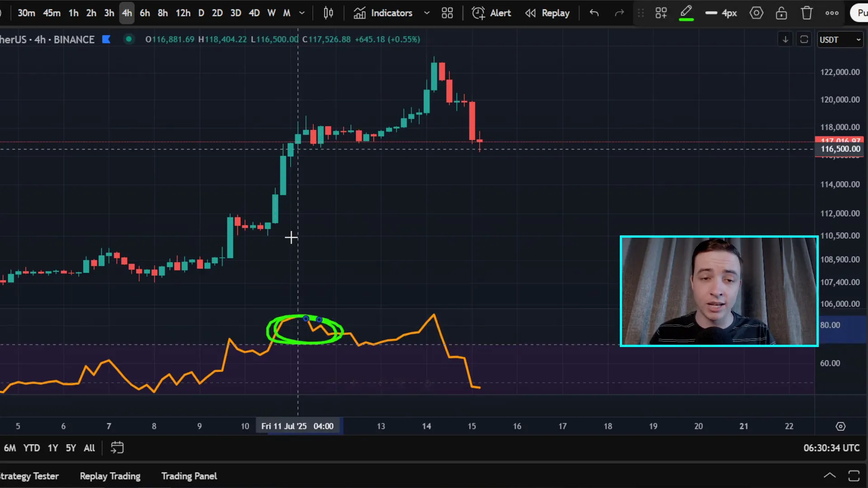Redo the chart action
868x488 pixels.
pyautogui.click(x=619, y=13)
